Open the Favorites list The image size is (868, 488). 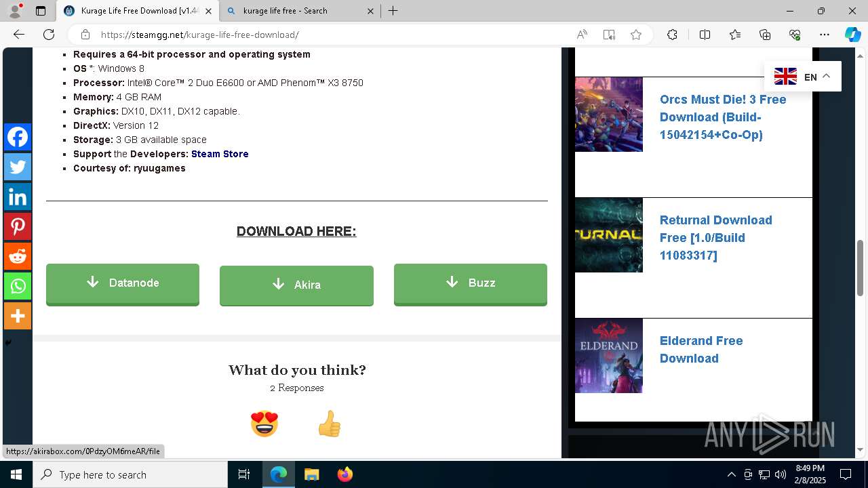(735, 35)
